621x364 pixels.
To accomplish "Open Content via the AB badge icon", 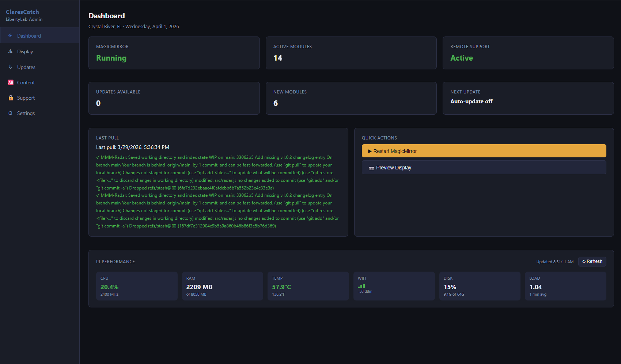I will click(11, 82).
